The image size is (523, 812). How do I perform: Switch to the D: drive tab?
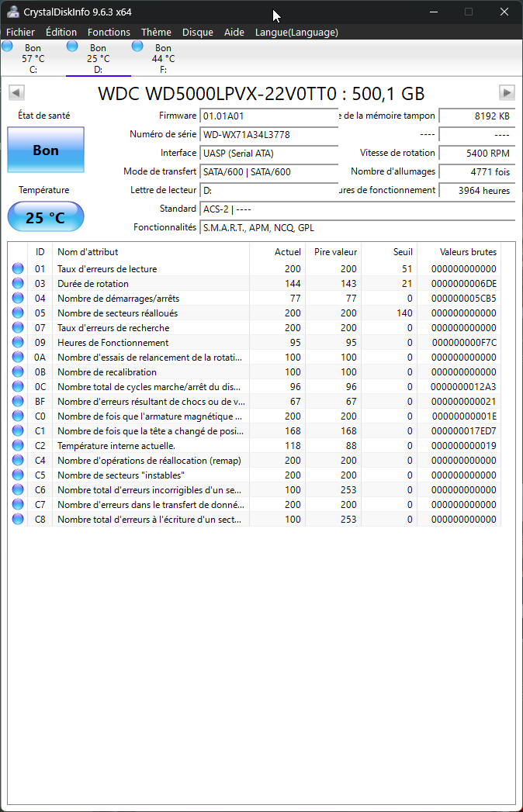coord(98,59)
